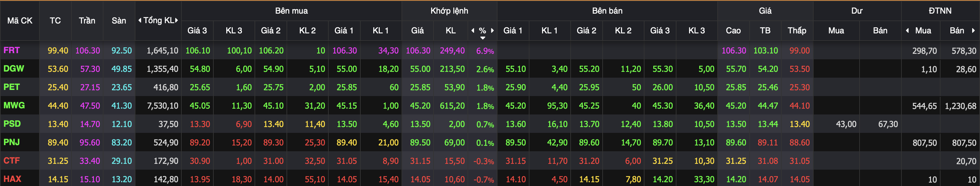
Task: Click the right arrow after ĐTNN Bán
Action: (x=973, y=31)
